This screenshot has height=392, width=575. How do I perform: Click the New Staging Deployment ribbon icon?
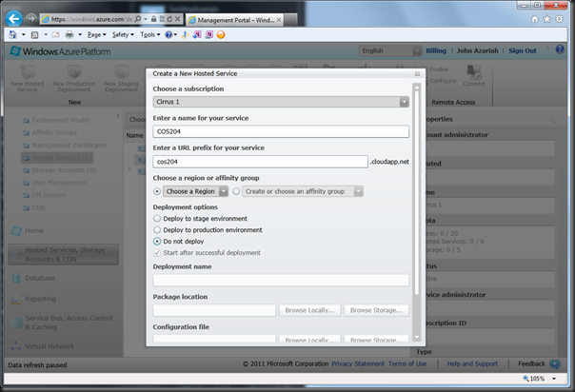pyautogui.click(x=122, y=71)
